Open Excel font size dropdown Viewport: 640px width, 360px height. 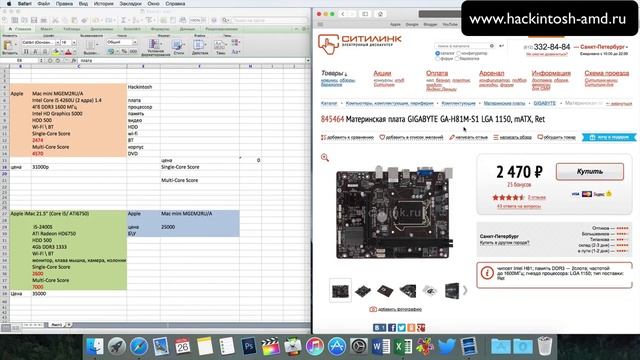tap(74, 42)
